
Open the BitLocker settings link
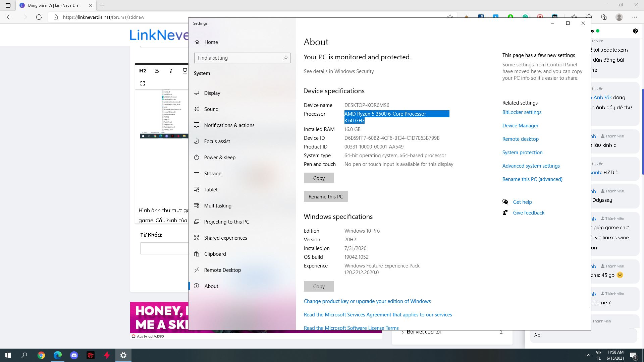522,112
